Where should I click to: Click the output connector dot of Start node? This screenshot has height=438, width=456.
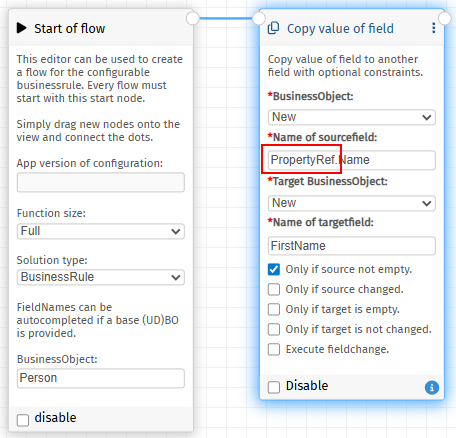(193, 18)
